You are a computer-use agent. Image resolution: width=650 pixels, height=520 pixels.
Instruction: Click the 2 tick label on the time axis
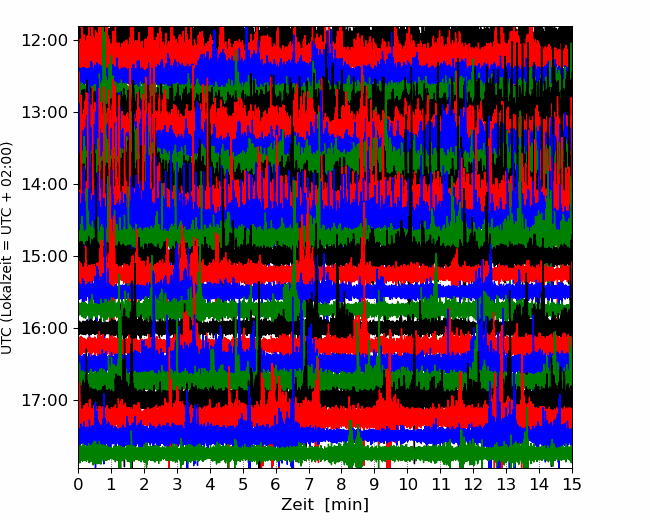coord(144,484)
